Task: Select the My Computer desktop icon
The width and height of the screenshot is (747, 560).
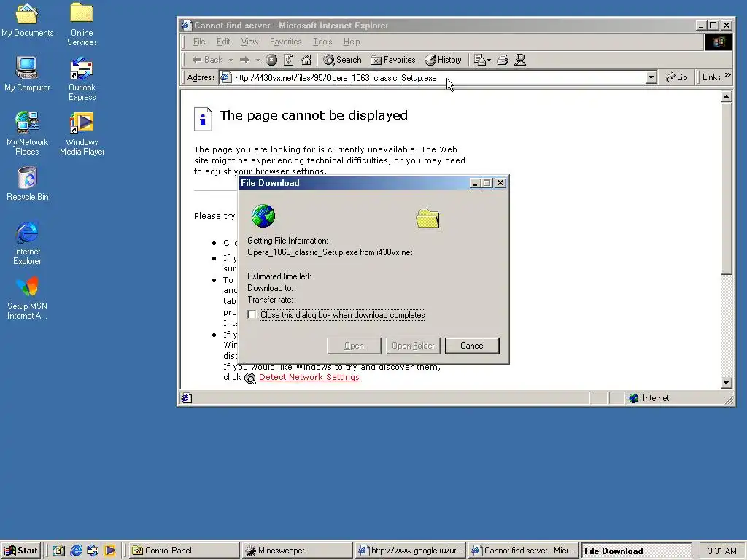Action: [x=27, y=74]
